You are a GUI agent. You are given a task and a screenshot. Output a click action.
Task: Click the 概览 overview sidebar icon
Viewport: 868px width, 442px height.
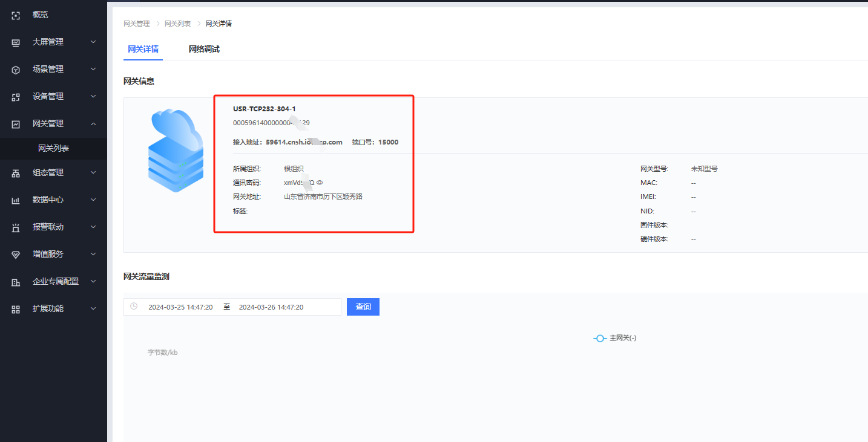16,15
